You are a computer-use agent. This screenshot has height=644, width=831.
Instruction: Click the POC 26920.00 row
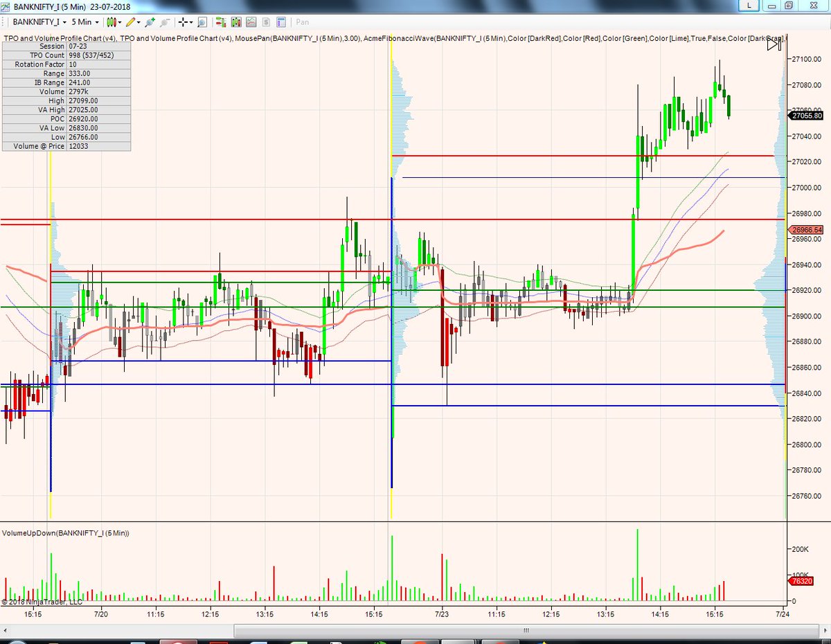coord(66,118)
